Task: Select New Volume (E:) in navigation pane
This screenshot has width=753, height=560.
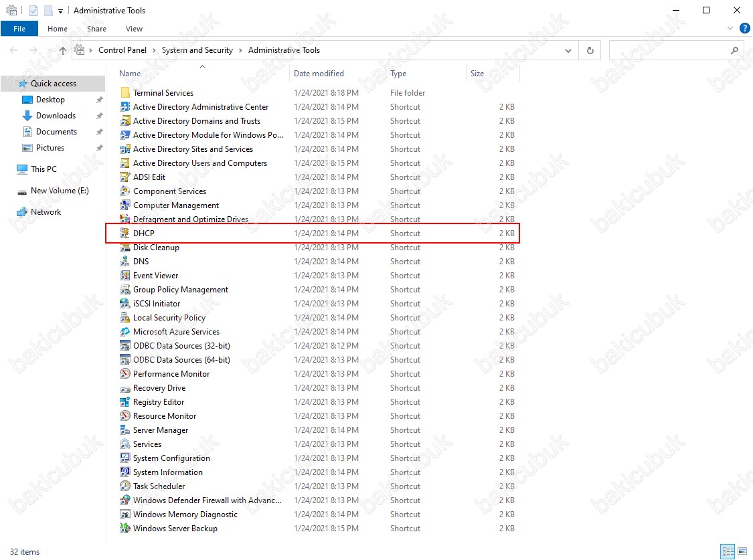Action: click(x=60, y=191)
